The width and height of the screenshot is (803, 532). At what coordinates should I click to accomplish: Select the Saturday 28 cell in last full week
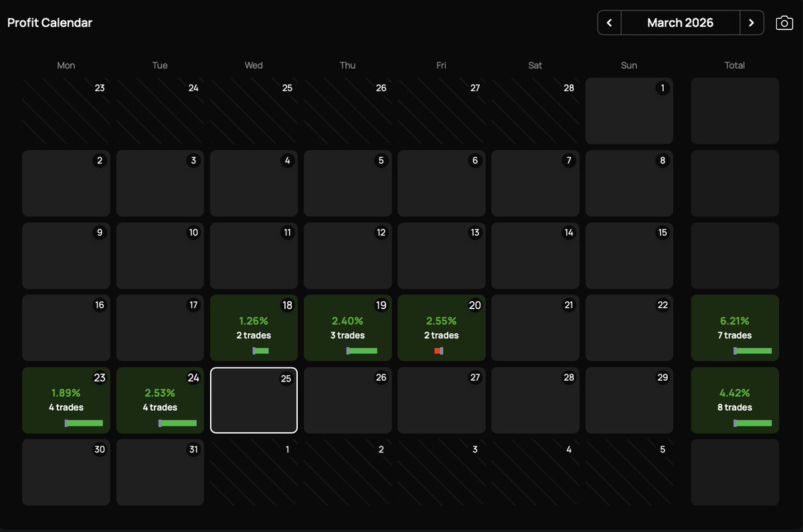pyautogui.click(x=535, y=400)
